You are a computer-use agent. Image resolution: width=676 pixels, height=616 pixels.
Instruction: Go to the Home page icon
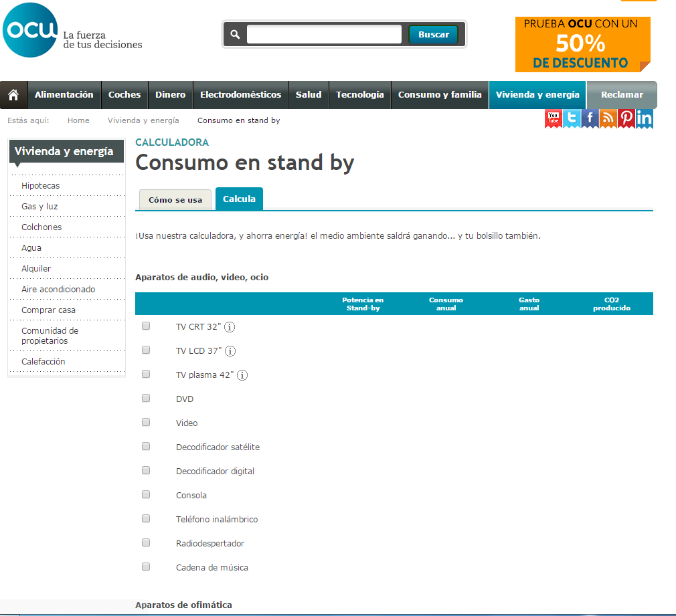coord(14,95)
